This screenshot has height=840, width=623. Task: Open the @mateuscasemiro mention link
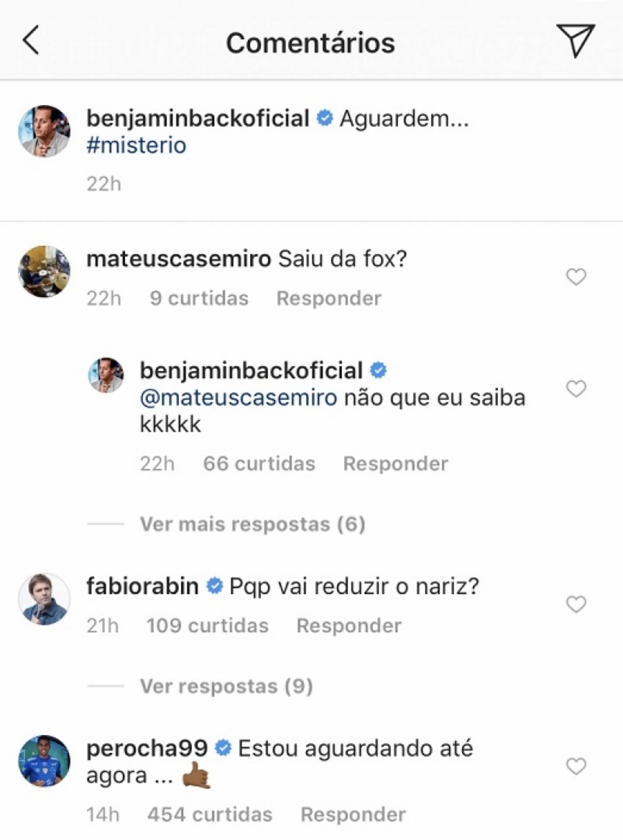tap(239, 398)
